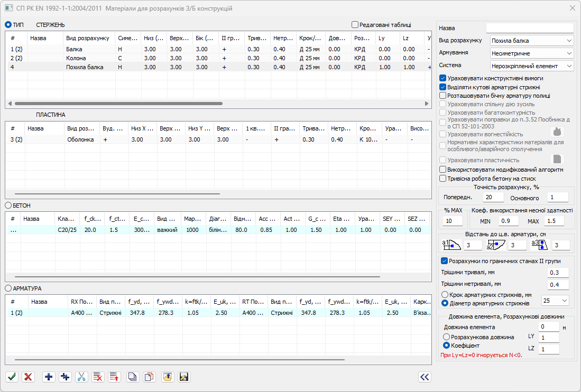This screenshot has width=581, height=392.
Task: Click the save floppy disk icon
Action: click(184, 377)
